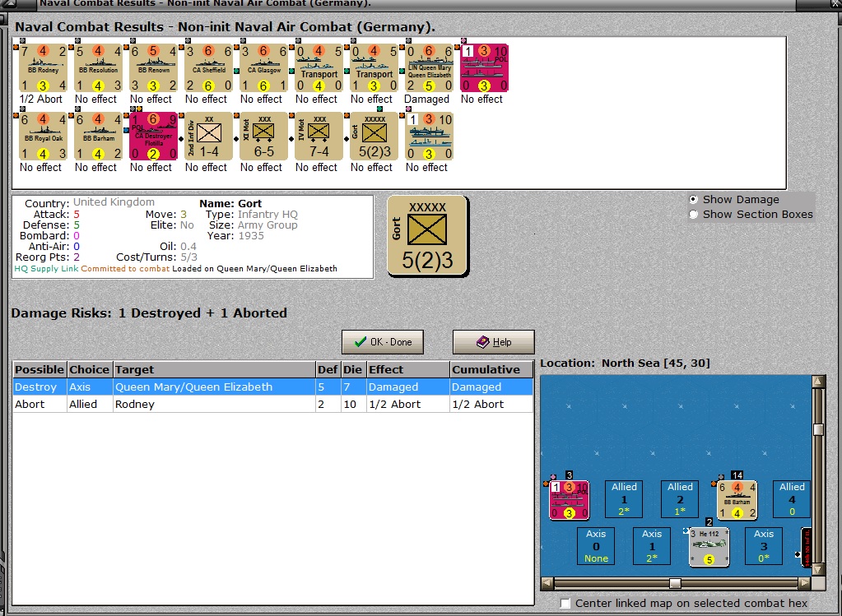The image size is (842, 616).
Task: Select the Transport counter with 0 4 5
Action: [x=319, y=68]
